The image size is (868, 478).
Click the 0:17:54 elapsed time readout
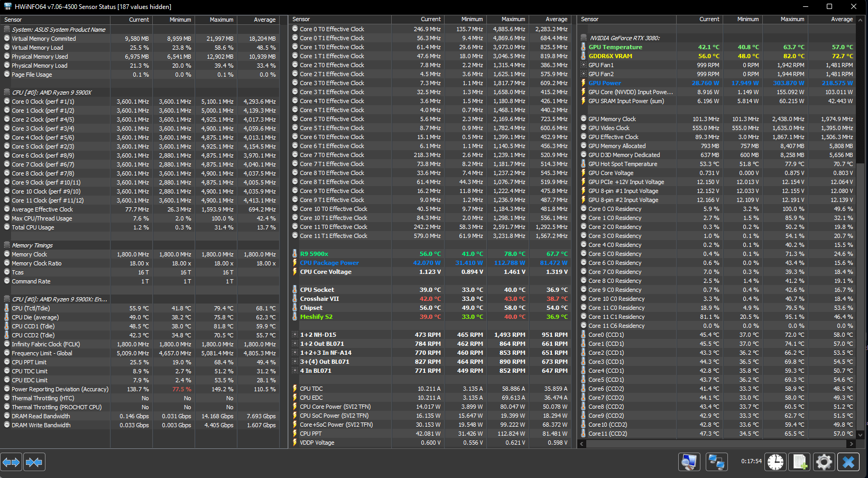coord(751,462)
